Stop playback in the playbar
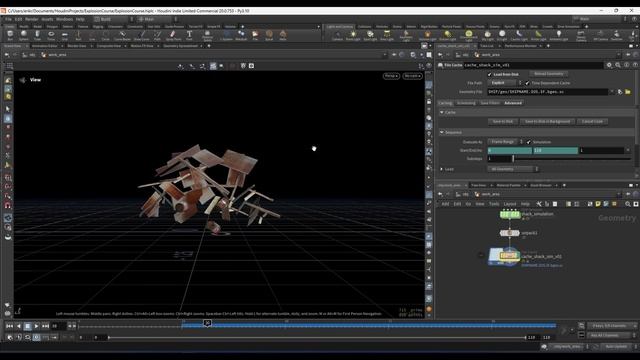The image size is (640, 360). click(27, 326)
